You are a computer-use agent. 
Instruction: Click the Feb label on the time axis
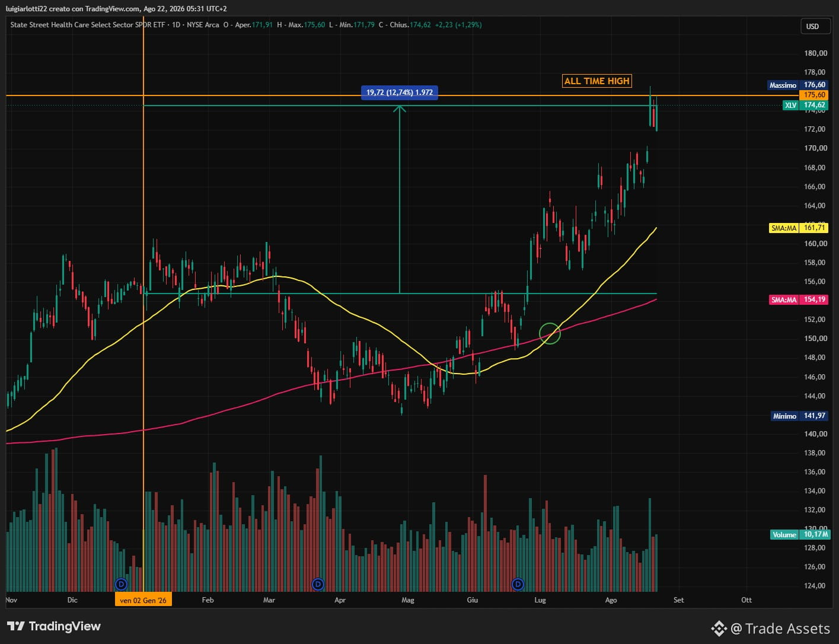click(208, 600)
